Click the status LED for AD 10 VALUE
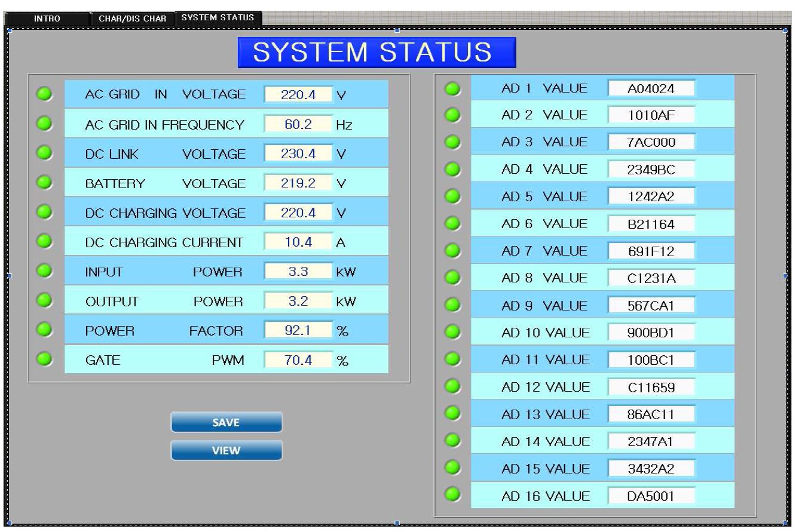The image size is (802, 532). (454, 332)
